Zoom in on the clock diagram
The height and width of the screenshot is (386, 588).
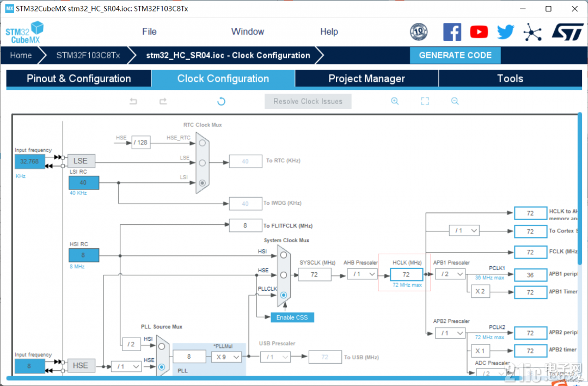pos(395,101)
